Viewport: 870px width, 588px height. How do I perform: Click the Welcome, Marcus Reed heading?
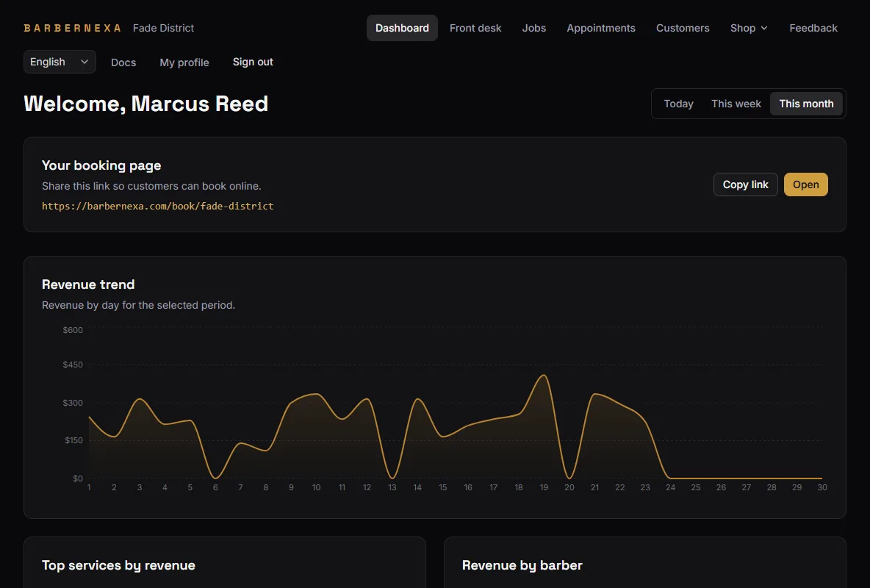pyautogui.click(x=146, y=104)
